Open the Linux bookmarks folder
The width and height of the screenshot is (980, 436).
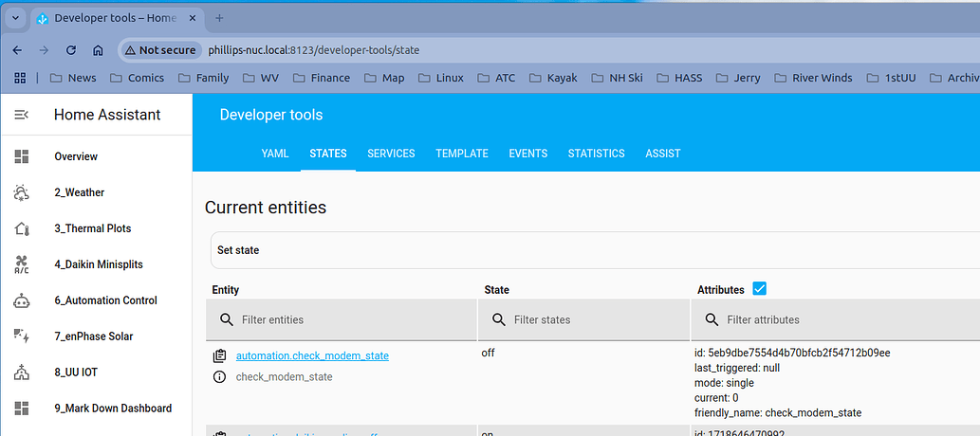pyautogui.click(x=441, y=78)
